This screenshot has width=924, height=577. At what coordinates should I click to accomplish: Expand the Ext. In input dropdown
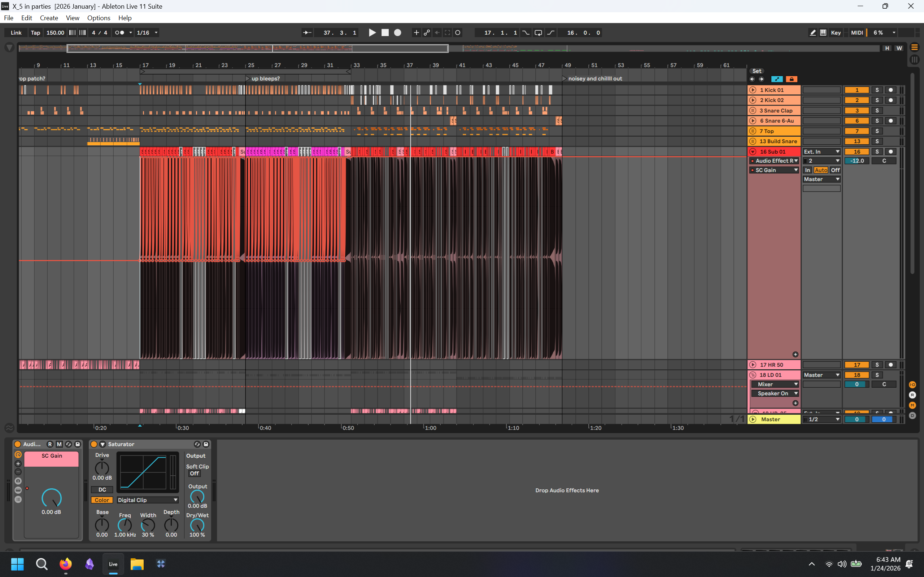tap(821, 151)
